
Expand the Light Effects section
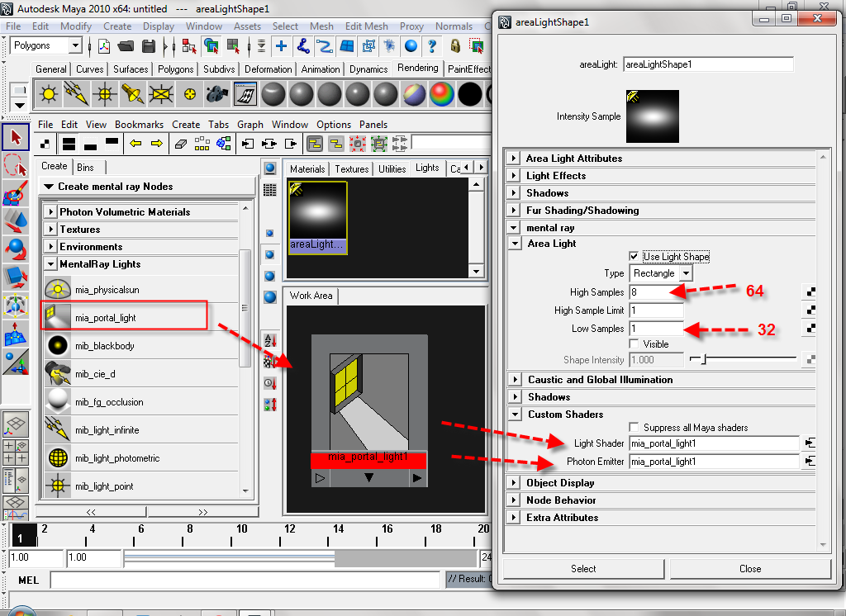(514, 175)
